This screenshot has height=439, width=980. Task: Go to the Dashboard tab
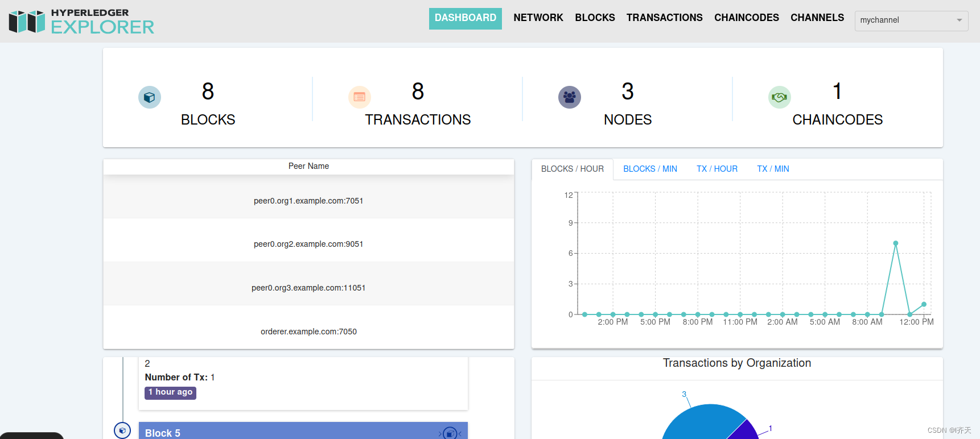coord(466,18)
